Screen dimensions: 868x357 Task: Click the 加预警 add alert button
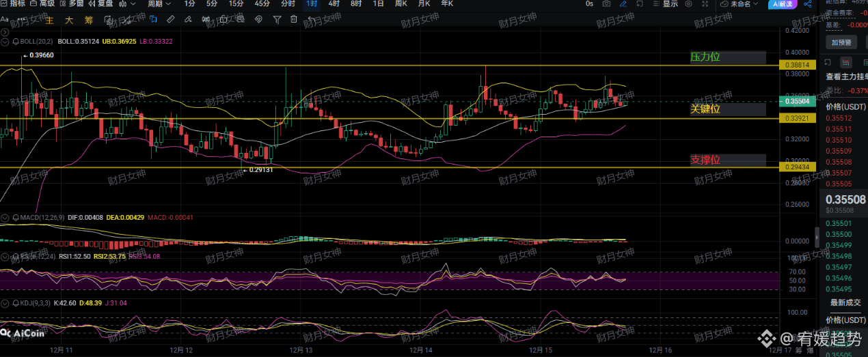841,42
